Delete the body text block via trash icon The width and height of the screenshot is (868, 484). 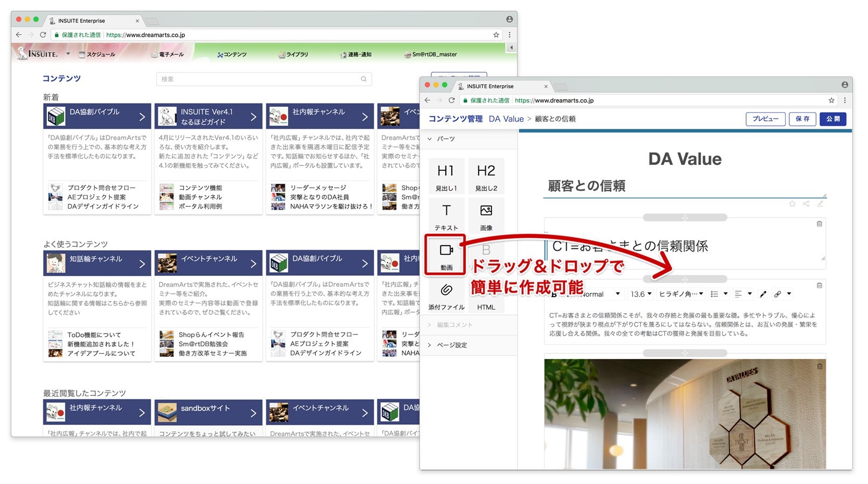[819, 285]
